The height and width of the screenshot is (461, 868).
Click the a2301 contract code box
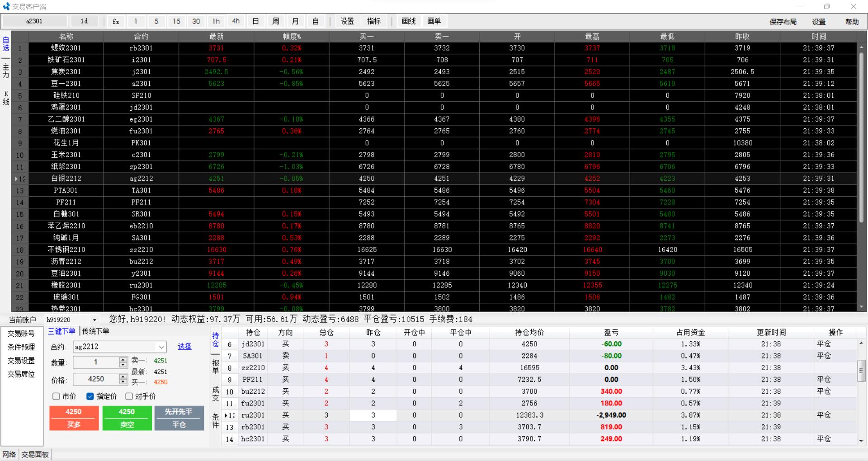(35, 21)
